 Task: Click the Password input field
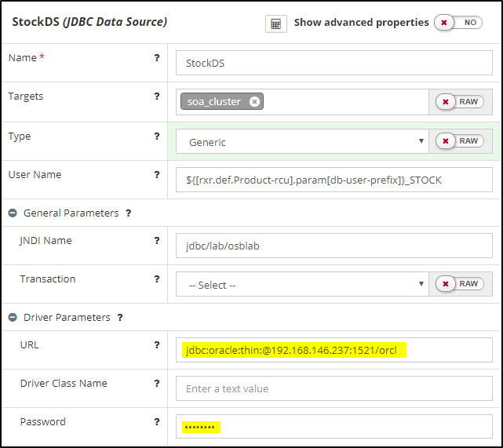334,427
